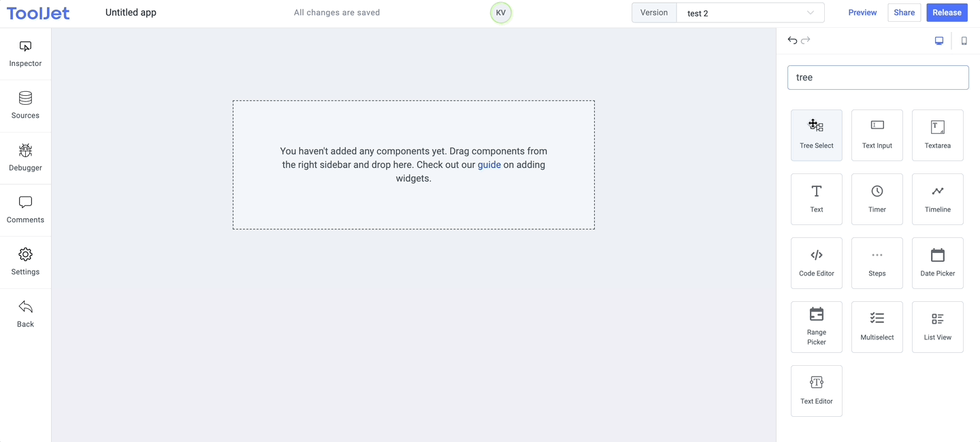Image resolution: width=980 pixels, height=442 pixels.
Task: Switch to mobile layout view
Action: pyautogui.click(x=964, y=41)
